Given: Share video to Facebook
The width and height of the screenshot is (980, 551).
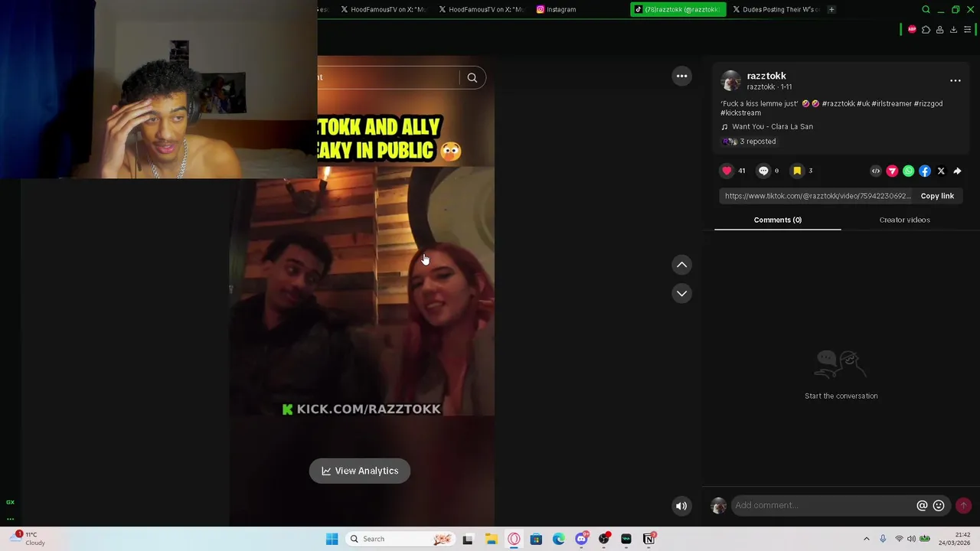Looking at the screenshot, I should (925, 171).
